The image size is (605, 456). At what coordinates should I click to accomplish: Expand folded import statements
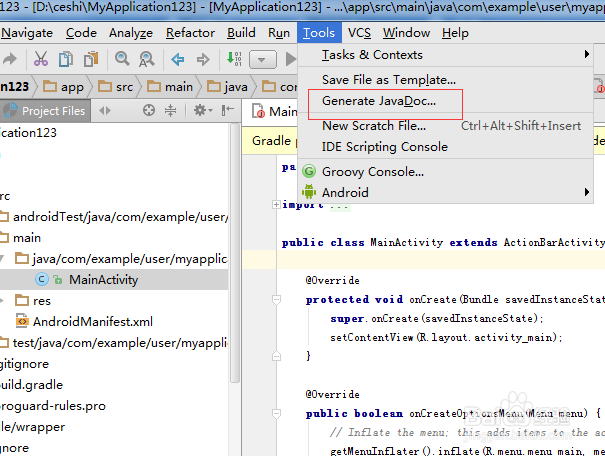(276, 204)
